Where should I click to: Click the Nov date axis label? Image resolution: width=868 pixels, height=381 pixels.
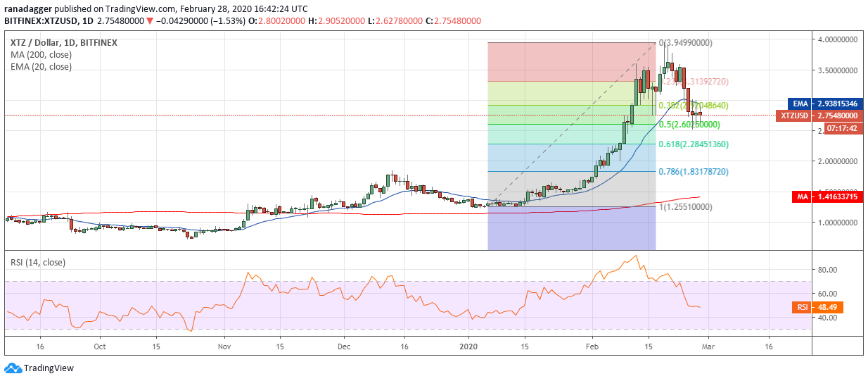(x=224, y=346)
